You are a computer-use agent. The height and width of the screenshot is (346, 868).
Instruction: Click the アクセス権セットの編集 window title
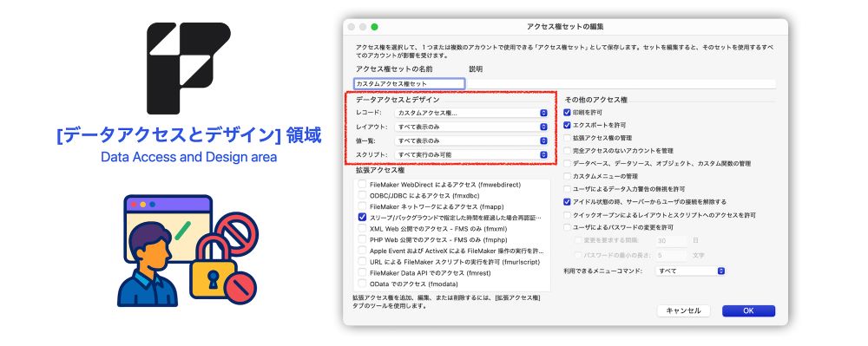pyautogui.click(x=565, y=27)
